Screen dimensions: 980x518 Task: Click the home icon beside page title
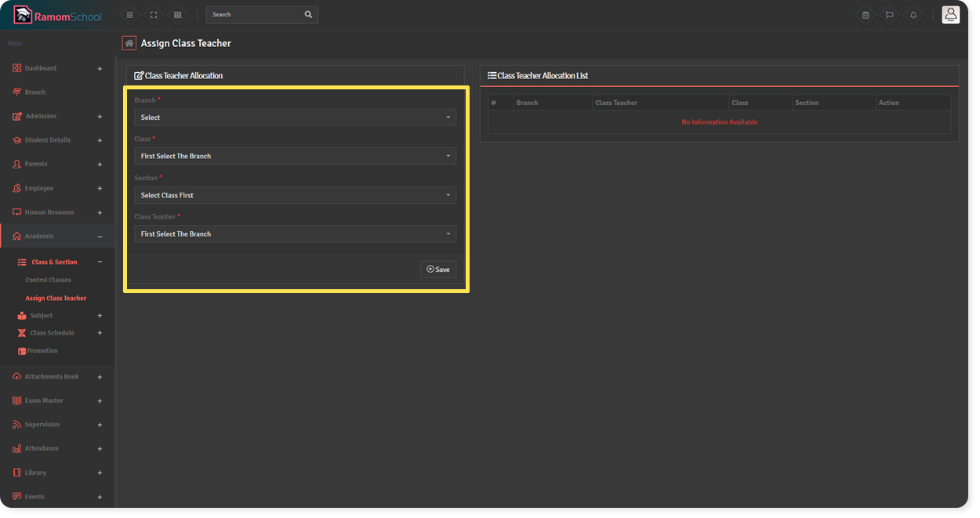(x=129, y=43)
